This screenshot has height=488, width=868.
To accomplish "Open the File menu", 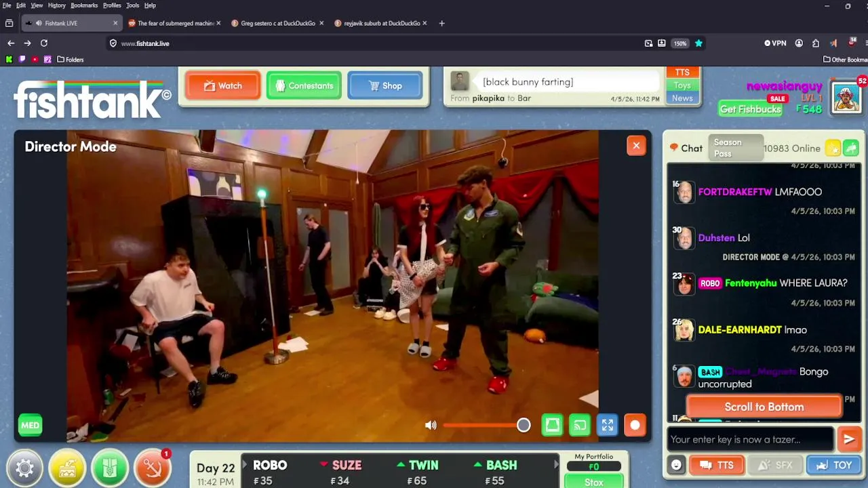I will (7, 5).
